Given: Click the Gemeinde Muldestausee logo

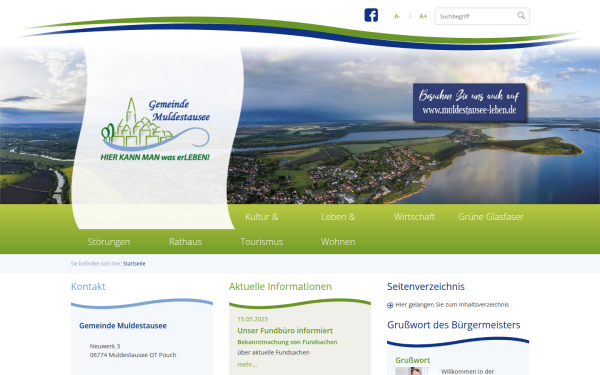Looking at the screenshot, I should 155,129.
